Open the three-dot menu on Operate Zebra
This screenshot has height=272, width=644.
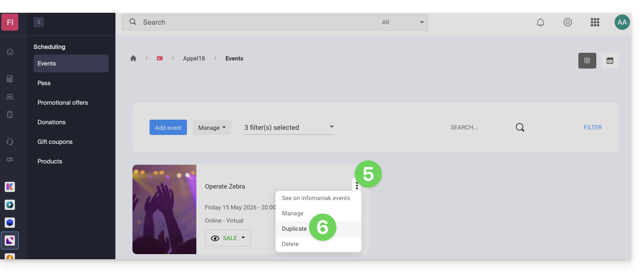[356, 185]
